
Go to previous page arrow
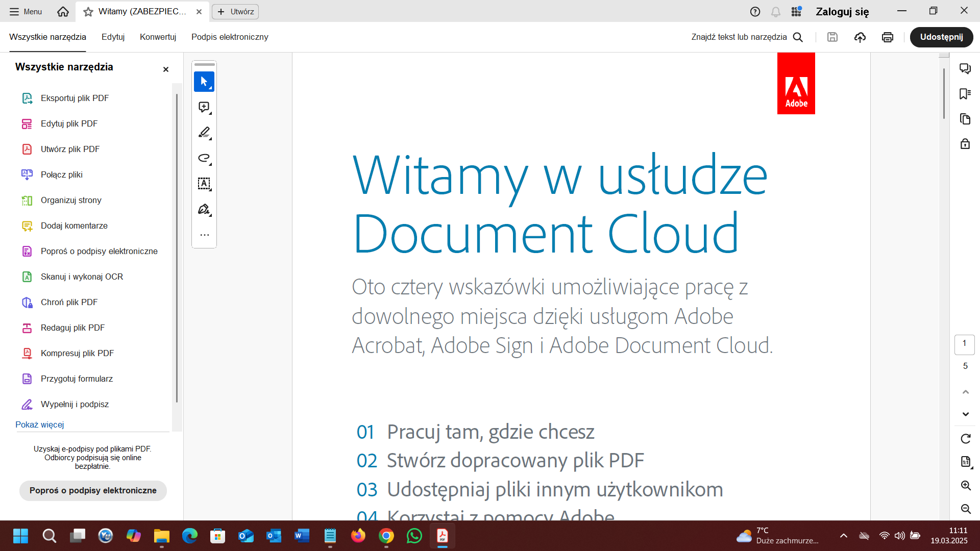(965, 392)
